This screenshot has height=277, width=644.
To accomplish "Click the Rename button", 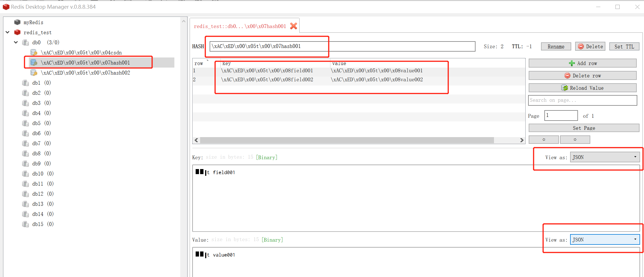I will click(x=556, y=47).
